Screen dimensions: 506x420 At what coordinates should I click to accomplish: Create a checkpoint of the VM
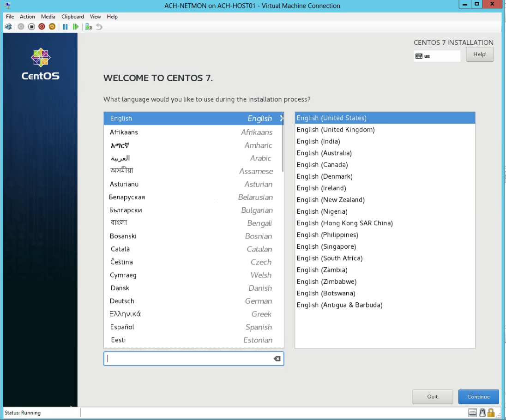[x=87, y=26]
